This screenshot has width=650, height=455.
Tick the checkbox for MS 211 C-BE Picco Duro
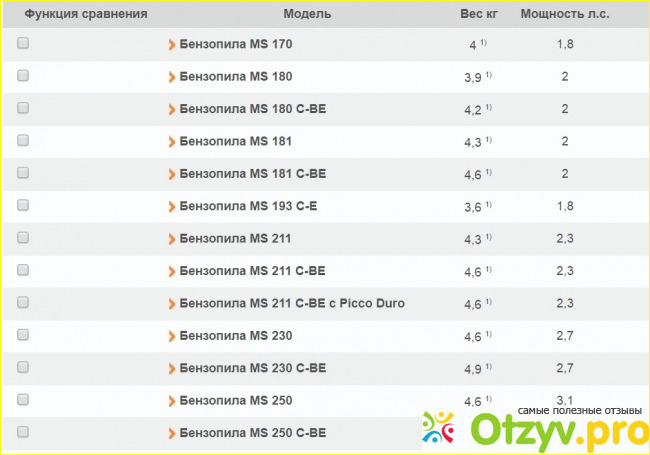pyautogui.click(x=23, y=303)
